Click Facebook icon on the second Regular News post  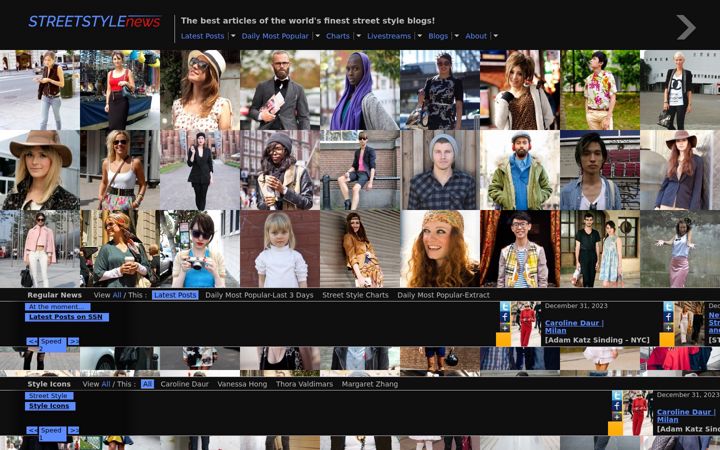[668, 317]
